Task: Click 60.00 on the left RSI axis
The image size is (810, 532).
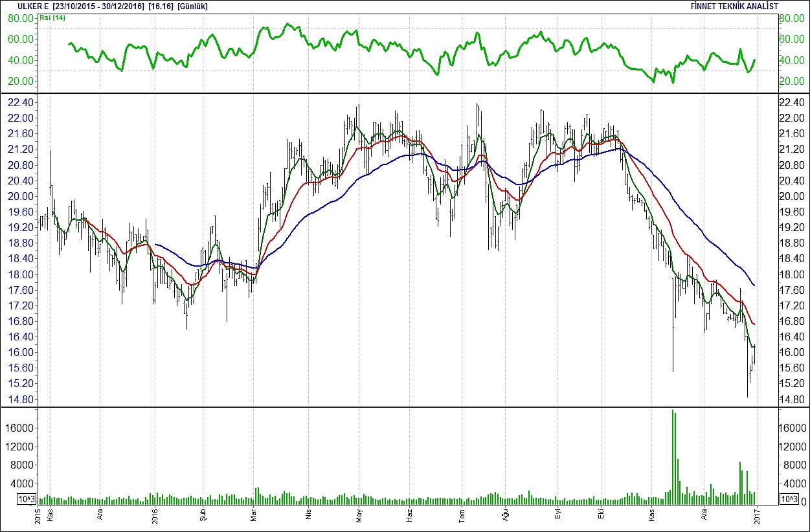Action: coord(21,39)
